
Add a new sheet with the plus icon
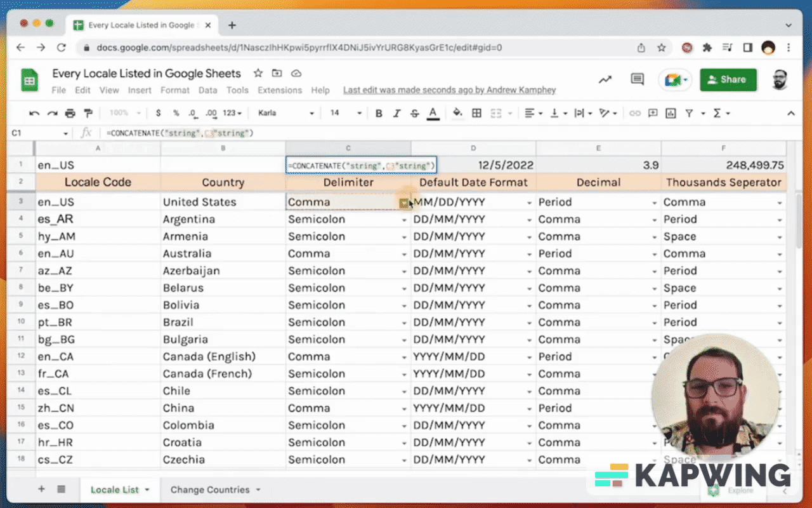tap(42, 489)
